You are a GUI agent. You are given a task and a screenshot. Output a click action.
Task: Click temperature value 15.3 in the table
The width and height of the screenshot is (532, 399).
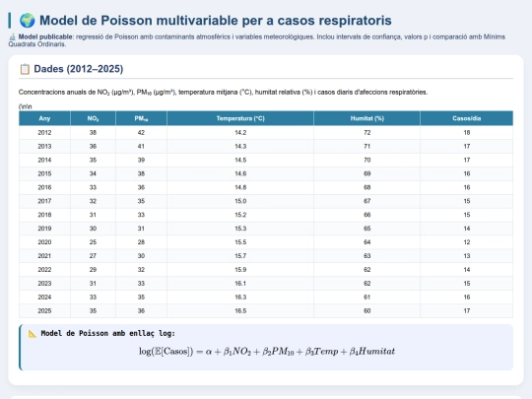click(240, 229)
